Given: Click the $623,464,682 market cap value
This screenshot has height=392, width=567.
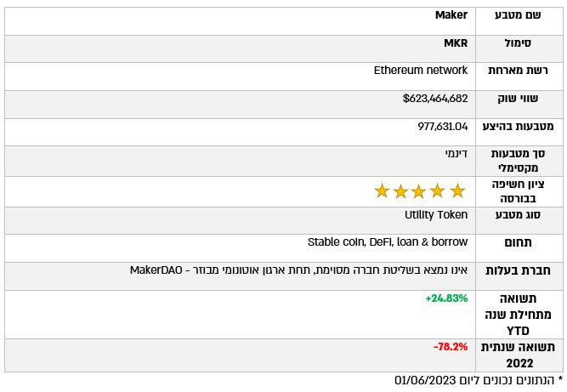Looking at the screenshot, I should point(434,99).
